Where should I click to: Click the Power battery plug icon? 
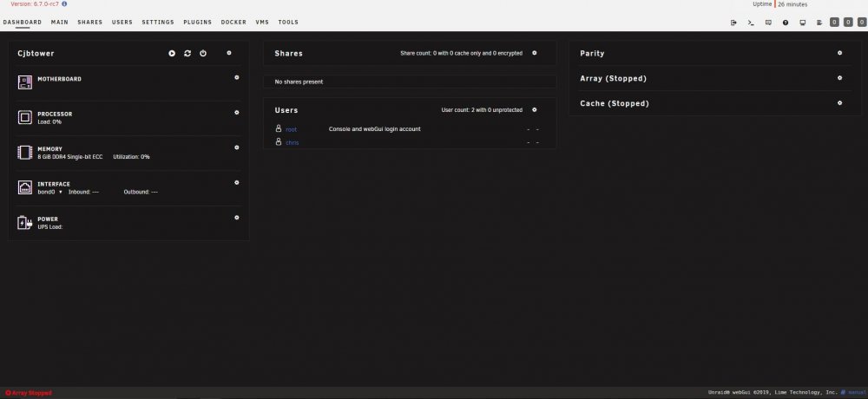[25, 222]
